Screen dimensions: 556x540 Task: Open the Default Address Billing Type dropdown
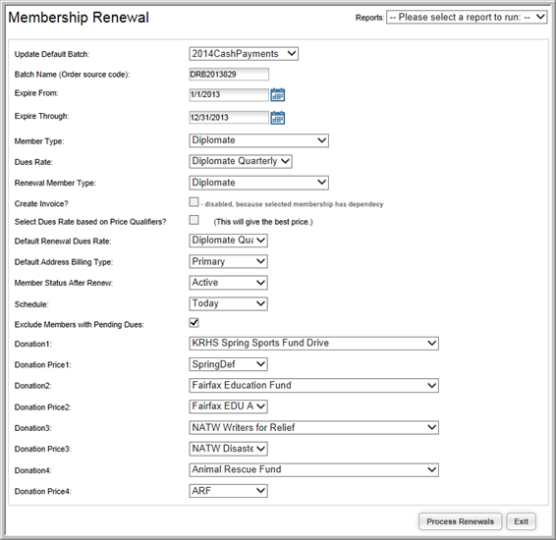coord(228,262)
